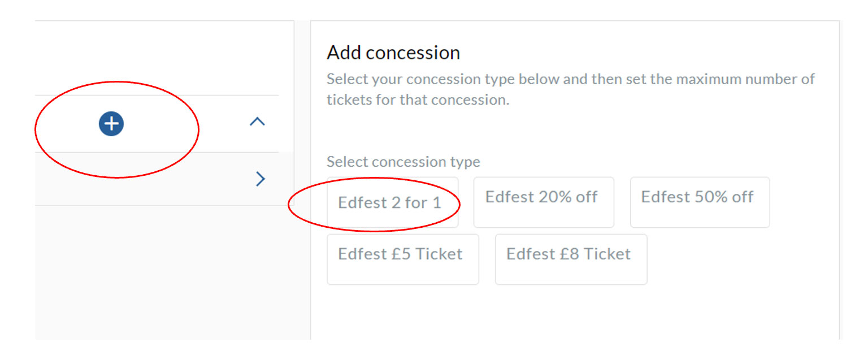This screenshot has height=364, width=868.
Task: Add a new concession using the circled plus
Action: pos(111,124)
